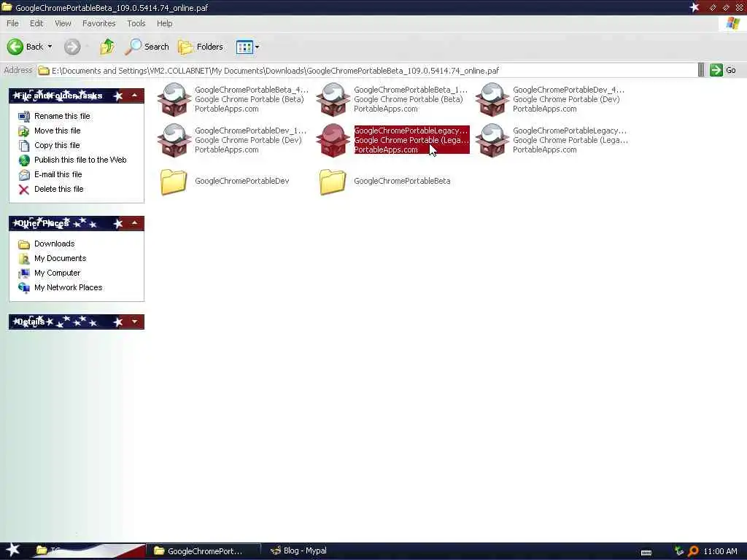Toggle the Folders pane
The width and height of the screenshot is (747, 560).
[x=201, y=47]
